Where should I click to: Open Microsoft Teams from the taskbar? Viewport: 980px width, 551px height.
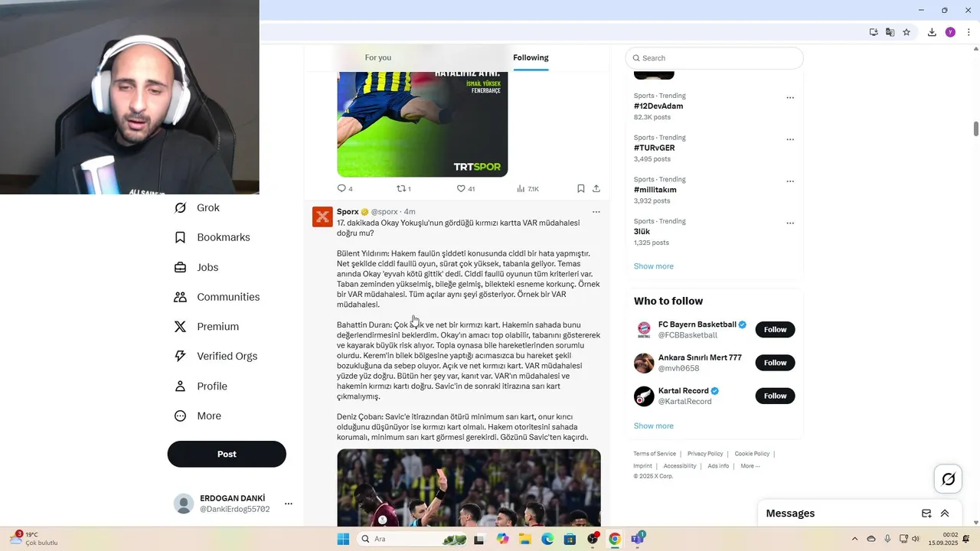[637, 539]
